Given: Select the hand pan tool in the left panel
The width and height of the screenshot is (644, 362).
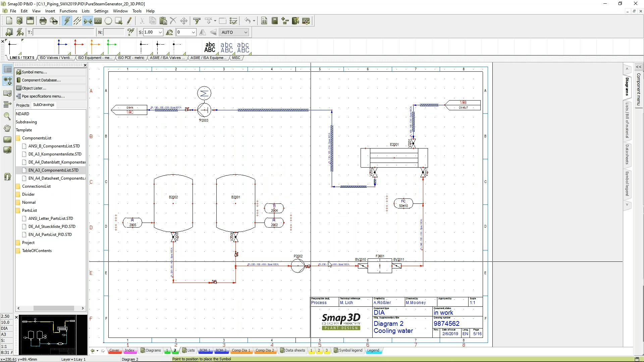Looking at the screenshot, I should coord(7,128).
